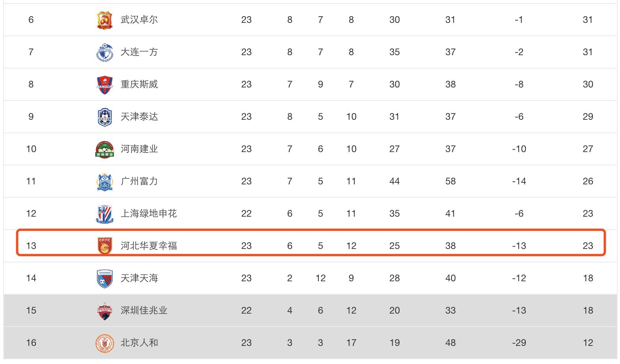620x364 pixels.
Task: Click the 29 points cell for 天津泰达
Action: click(588, 117)
